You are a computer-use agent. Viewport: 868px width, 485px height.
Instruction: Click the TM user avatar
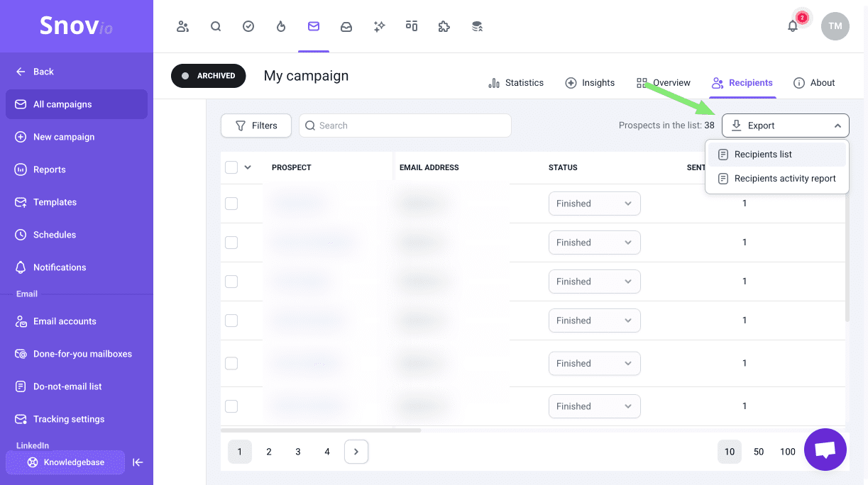coord(835,26)
